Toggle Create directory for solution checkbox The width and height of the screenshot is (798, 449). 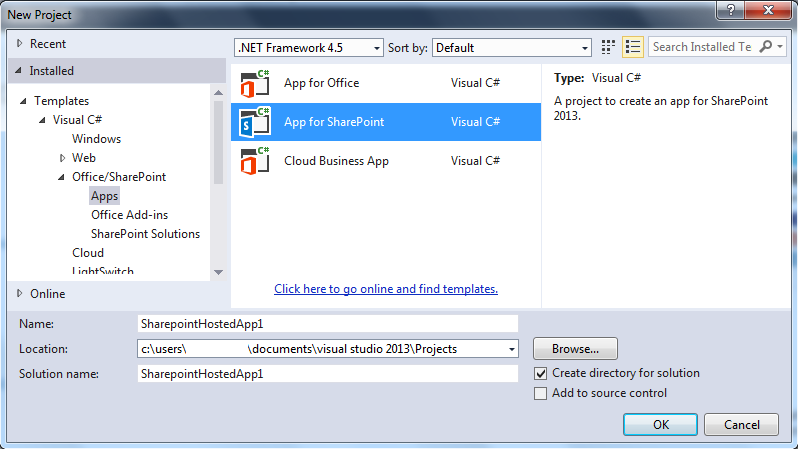541,373
